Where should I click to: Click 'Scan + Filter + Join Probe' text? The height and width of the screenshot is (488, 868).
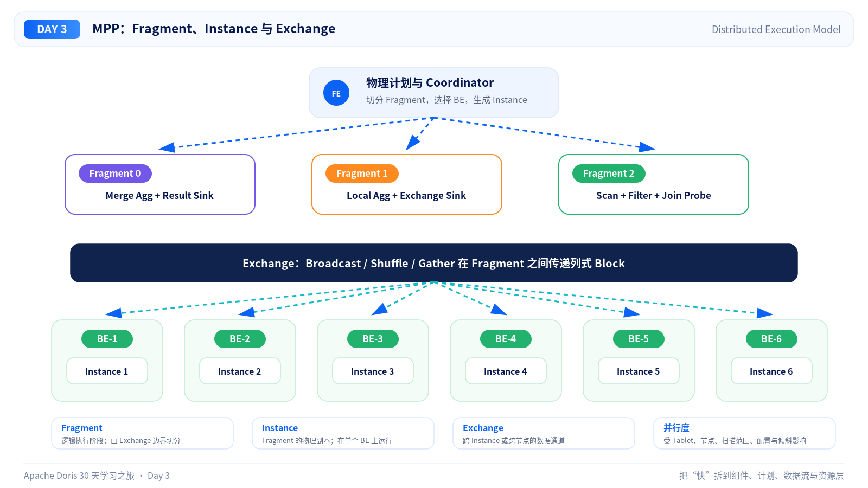coord(653,196)
